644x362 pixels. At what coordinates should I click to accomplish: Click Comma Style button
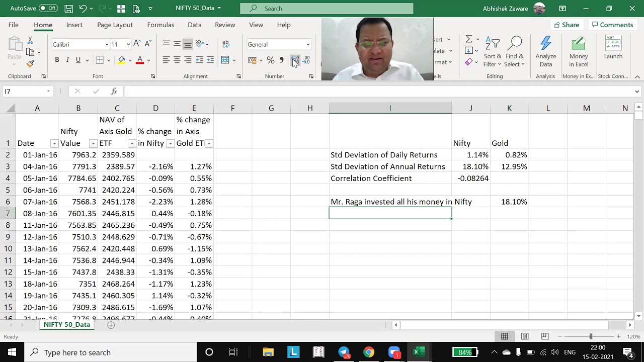tap(281, 60)
